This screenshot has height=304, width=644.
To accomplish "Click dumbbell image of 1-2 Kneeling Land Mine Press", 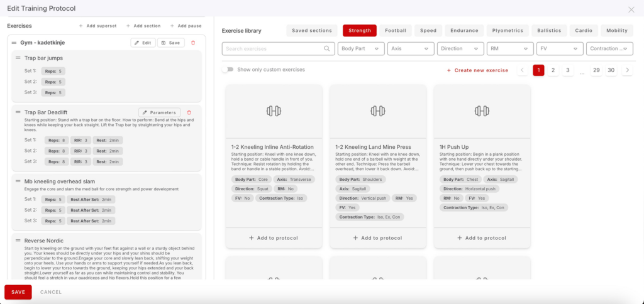I will (378, 111).
